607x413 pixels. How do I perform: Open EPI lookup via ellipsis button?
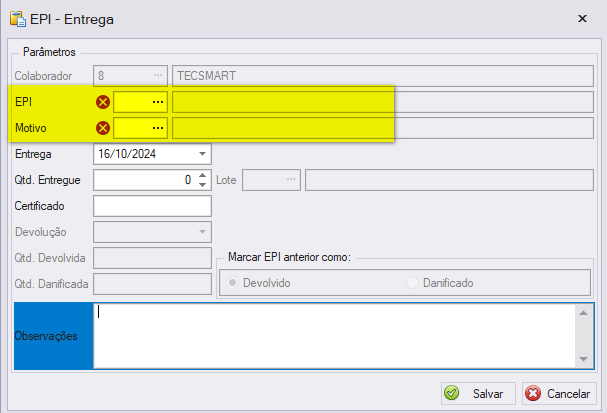(x=158, y=102)
